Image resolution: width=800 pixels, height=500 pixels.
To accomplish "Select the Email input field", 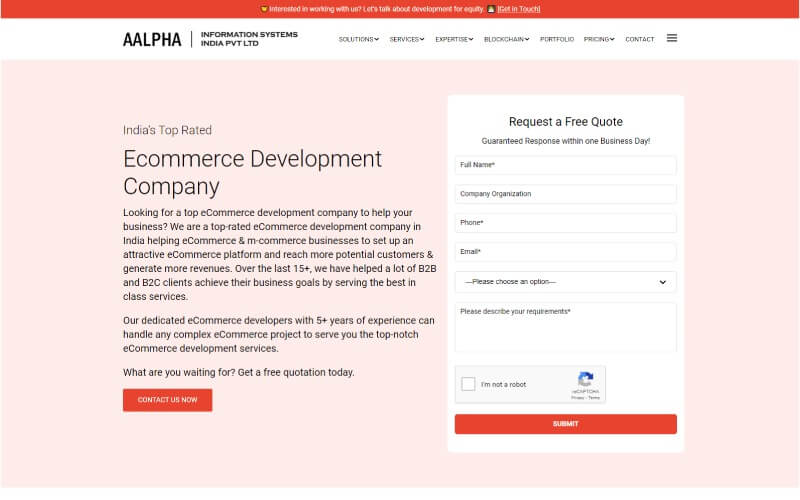I will pyautogui.click(x=565, y=252).
